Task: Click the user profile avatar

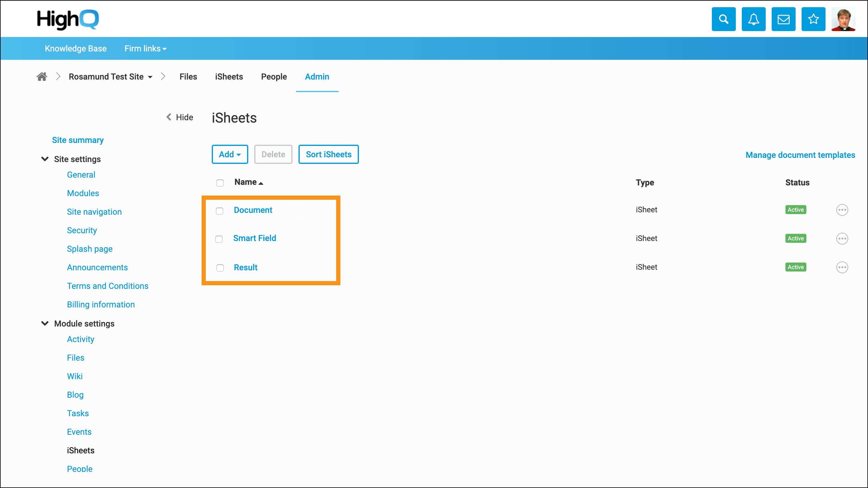Action: tap(843, 19)
